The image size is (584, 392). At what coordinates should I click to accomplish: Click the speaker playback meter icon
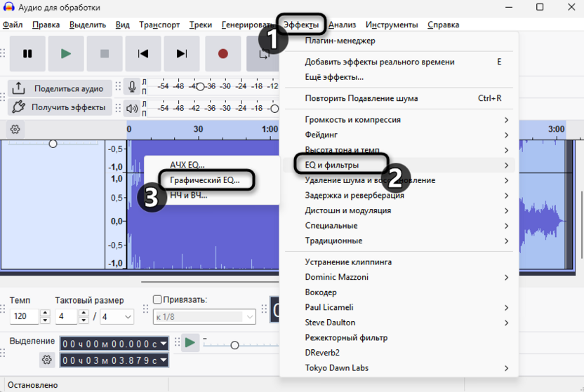[132, 109]
